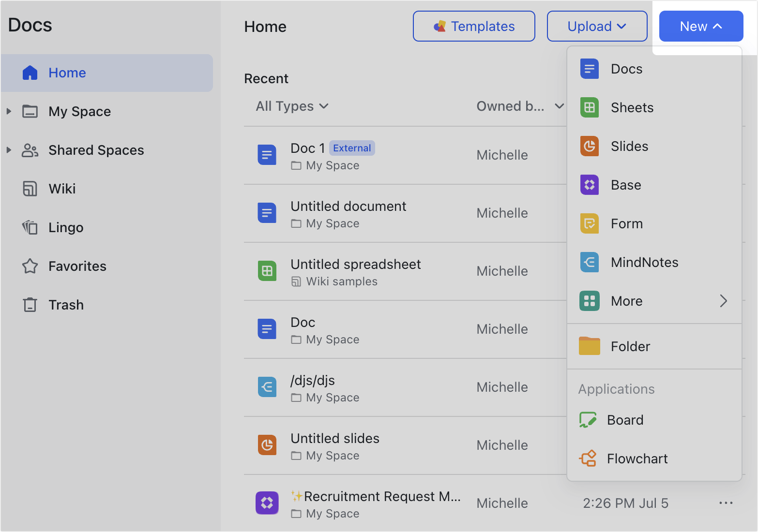This screenshot has width=758, height=532.
Task: Select Sheets in the New menu
Action: pyautogui.click(x=631, y=107)
